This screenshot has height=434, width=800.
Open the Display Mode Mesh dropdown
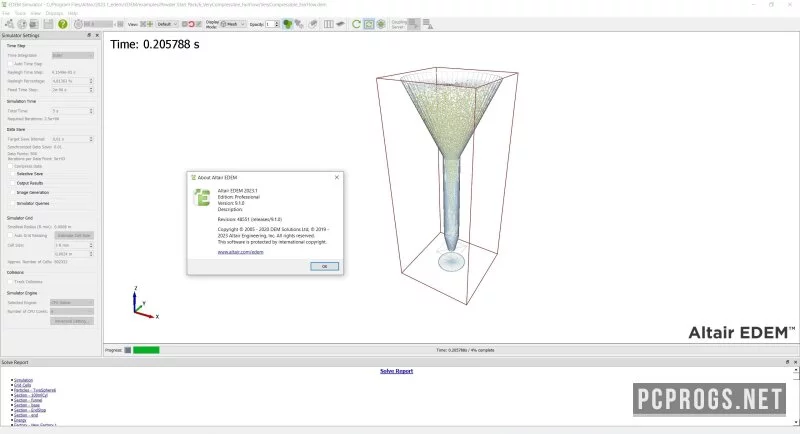(x=233, y=24)
